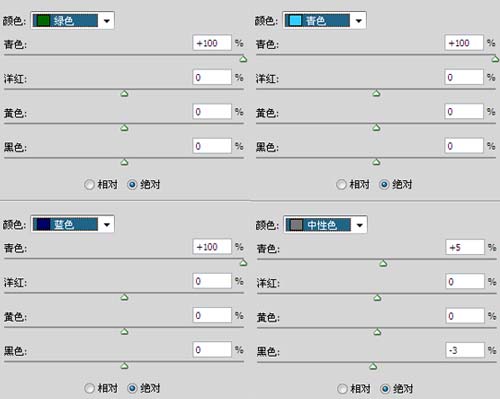Select 绝对 radio in the 中性色 panel
500x399 pixels.
click(x=385, y=389)
